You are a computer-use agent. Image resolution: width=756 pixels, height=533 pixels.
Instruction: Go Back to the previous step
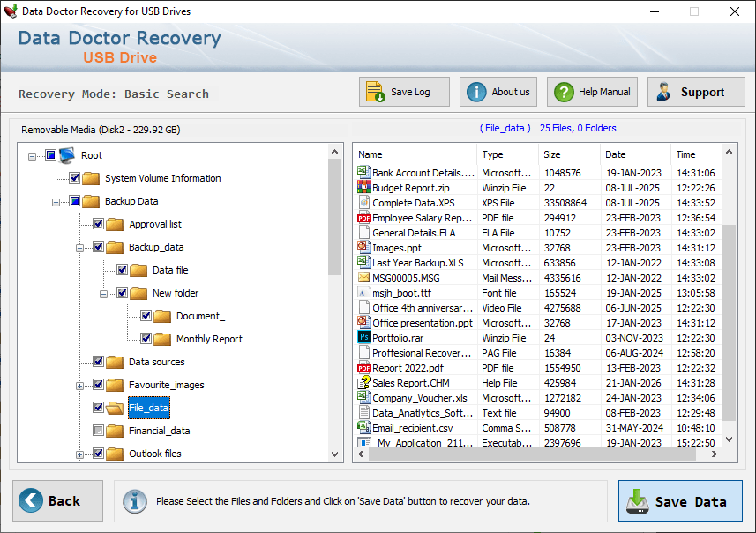point(58,500)
